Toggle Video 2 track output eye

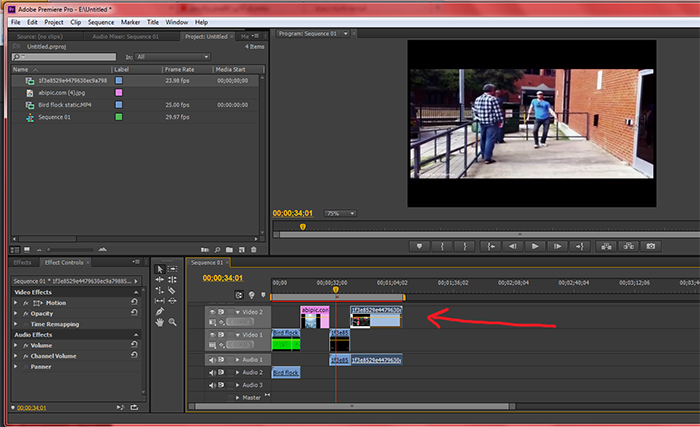tap(212, 312)
